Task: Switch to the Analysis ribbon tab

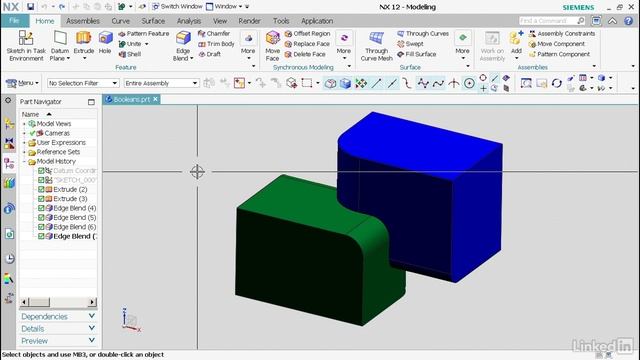Action: pos(189,21)
